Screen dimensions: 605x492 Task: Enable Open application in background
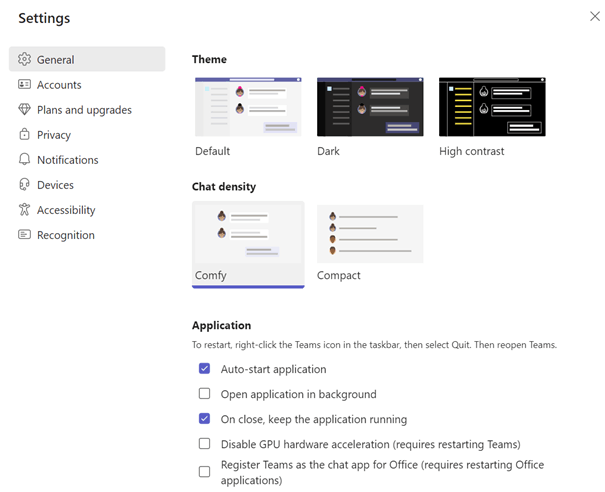[204, 394]
